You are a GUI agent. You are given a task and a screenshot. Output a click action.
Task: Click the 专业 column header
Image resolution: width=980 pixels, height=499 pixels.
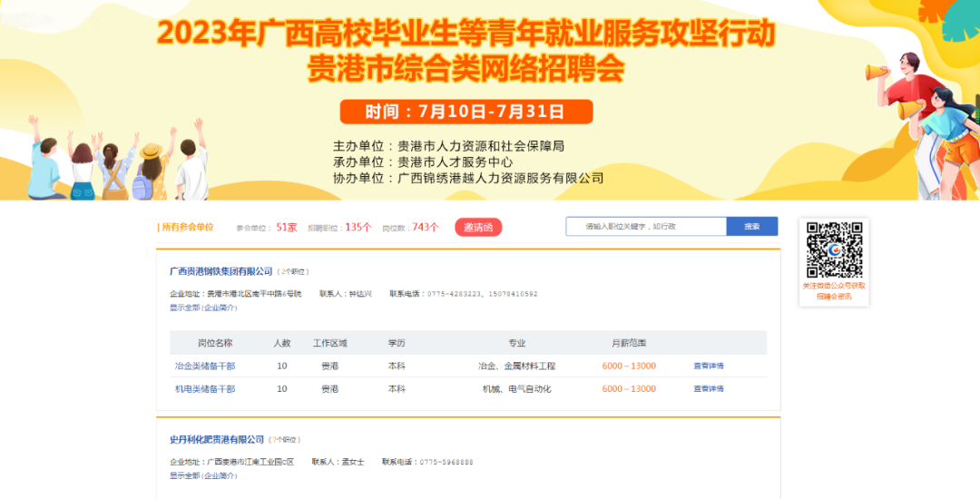click(517, 343)
